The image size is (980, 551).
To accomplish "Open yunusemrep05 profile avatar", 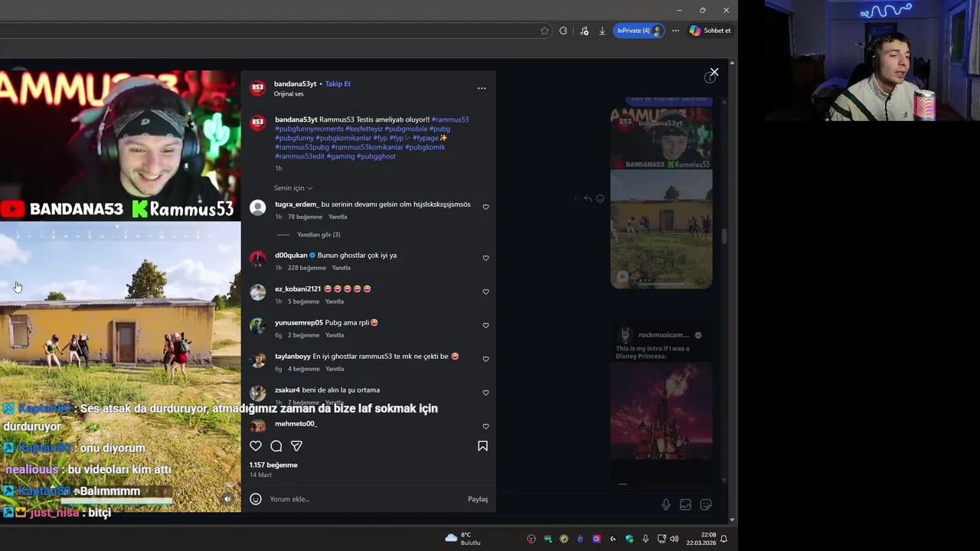I will click(258, 325).
